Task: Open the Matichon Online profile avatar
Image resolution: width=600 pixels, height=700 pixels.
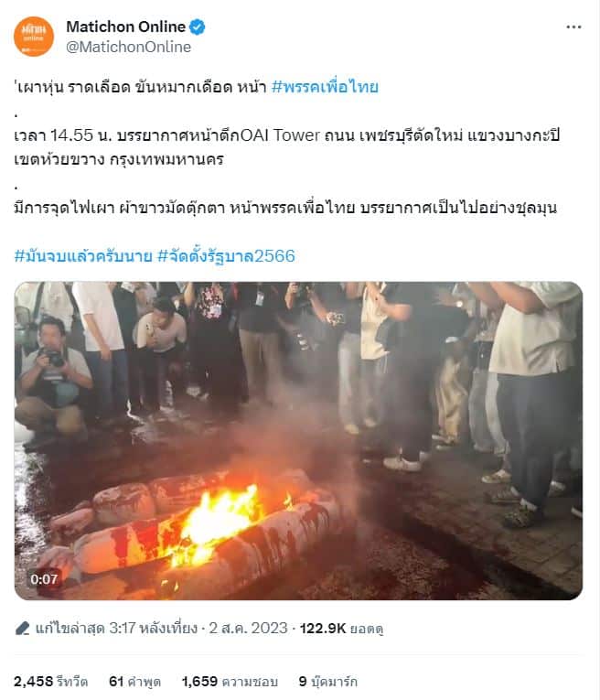Action: [34, 37]
